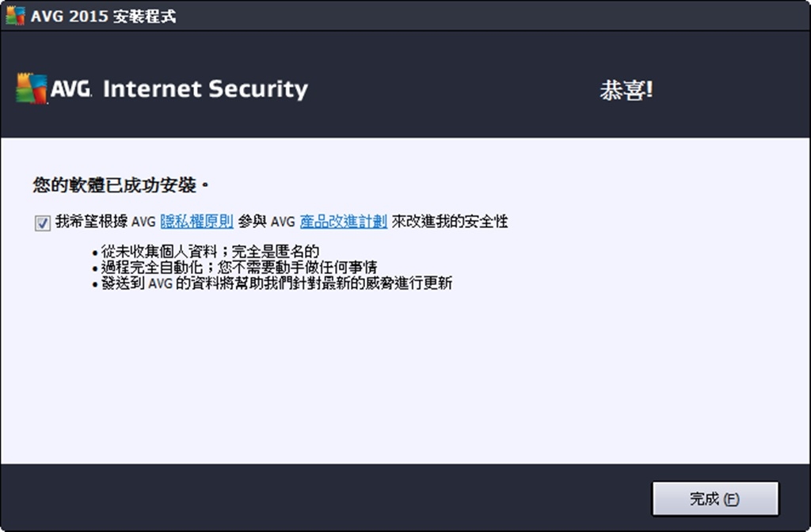Click the AVG logo icon in title bar
Screen dimensions: 811x532
16,16
